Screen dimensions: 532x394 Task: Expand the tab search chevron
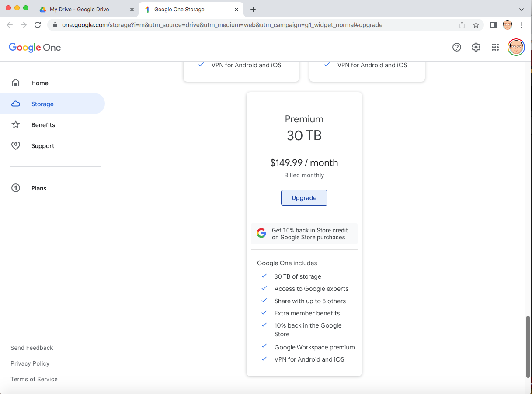pyautogui.click(x=521, y=10)
